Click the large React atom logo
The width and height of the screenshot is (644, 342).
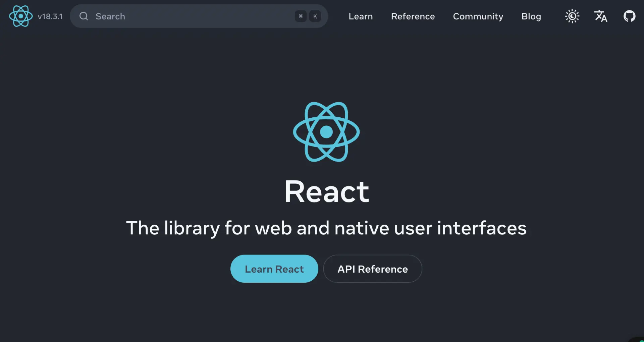pyautogui.click(x=326, y=132)
